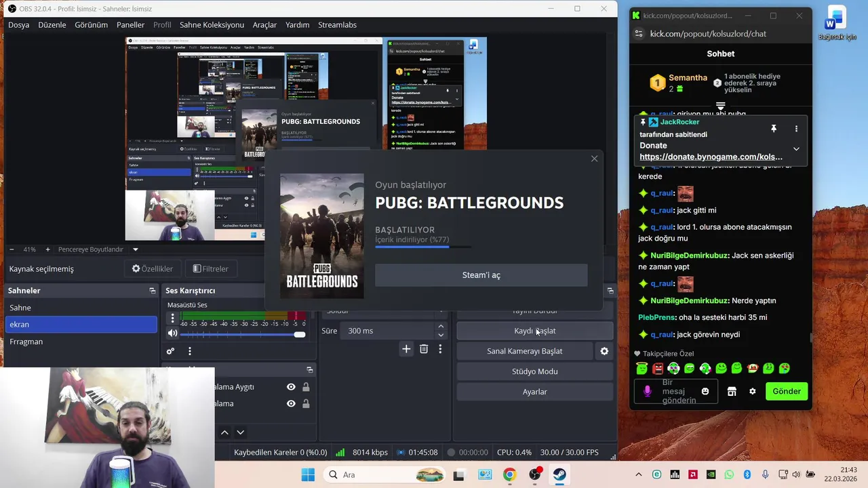The image size is (868, 488).
Task: Open the Dosya menu in OBS
Action: pyautogui.click(x=19, y=24)
